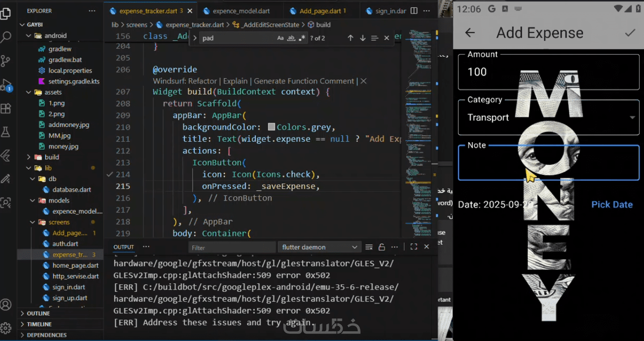The image size is (644, 341).
Task: Click the output Filter input
Action: (x=232, y=247)
